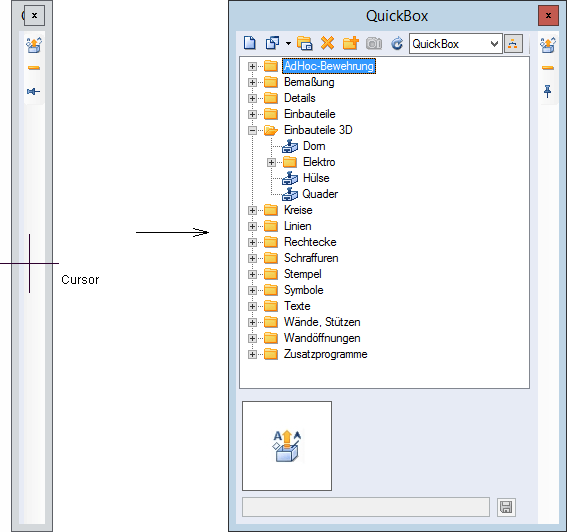Image resolution: width=567 pixels, height=532 pixels.
Task: Toggle the tree structure view button
Action: pyautogui.click(x=513, y=44)
